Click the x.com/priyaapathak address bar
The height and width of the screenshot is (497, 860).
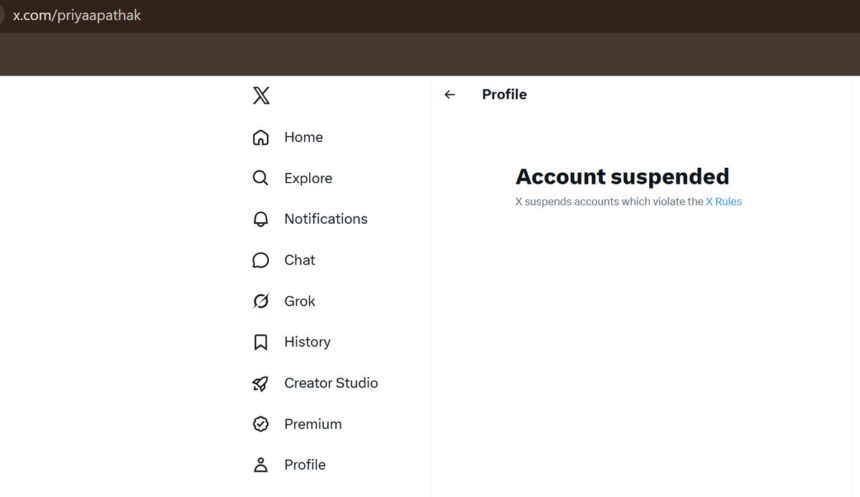[x=77, y=15]
